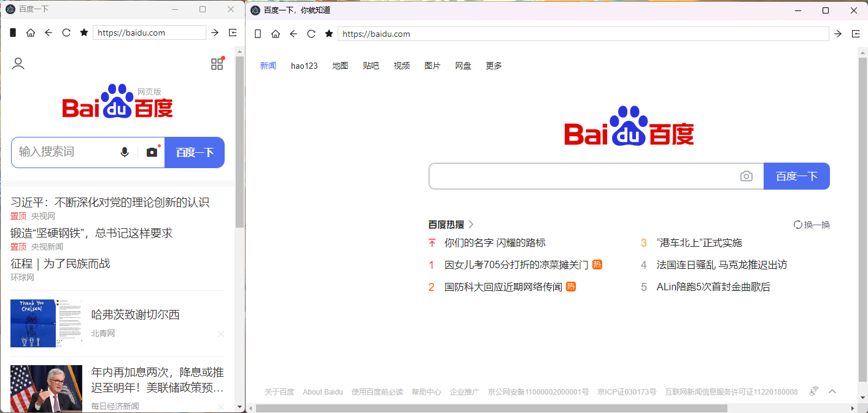Open the 关于百度 footer link

tap(280, 392)
